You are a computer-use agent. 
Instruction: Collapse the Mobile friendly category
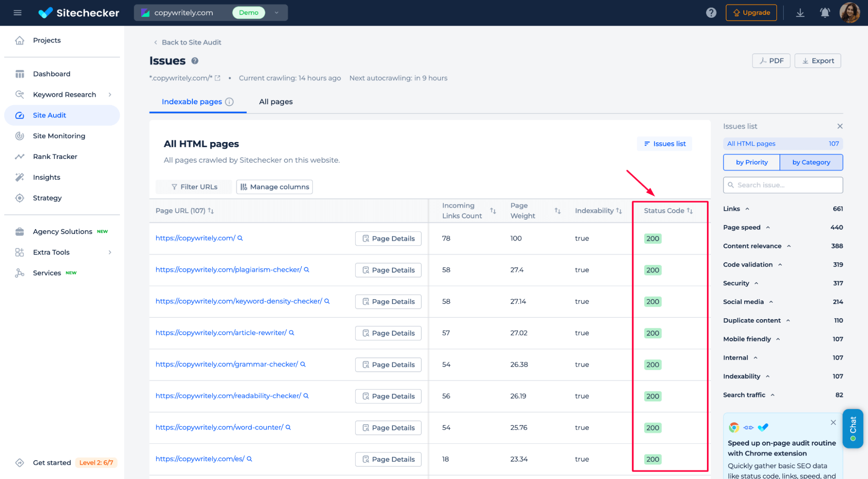(x=778, y=339)
